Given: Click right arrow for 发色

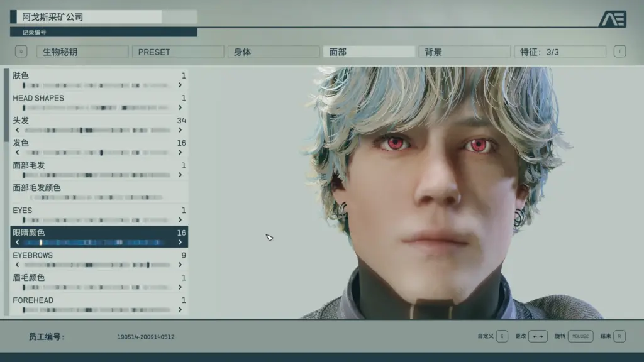Looking at the screenshot, I should tap(180, 153).
